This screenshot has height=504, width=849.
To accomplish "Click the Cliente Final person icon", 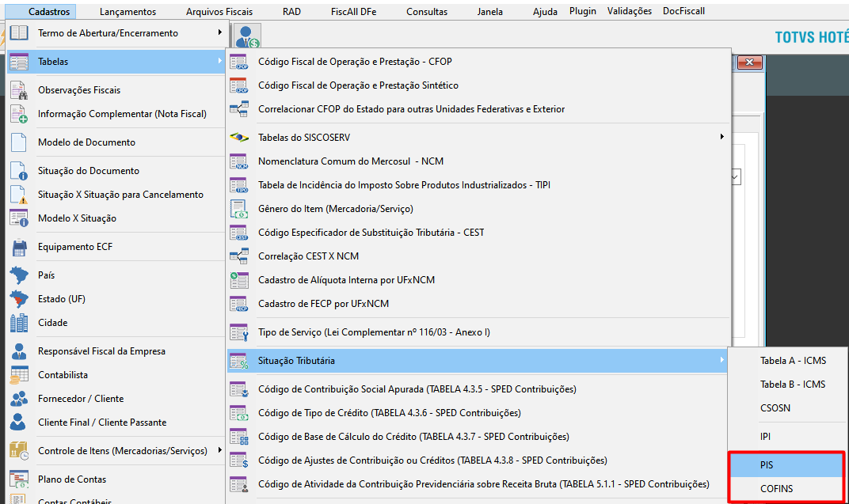I will (x=19, y=423).
